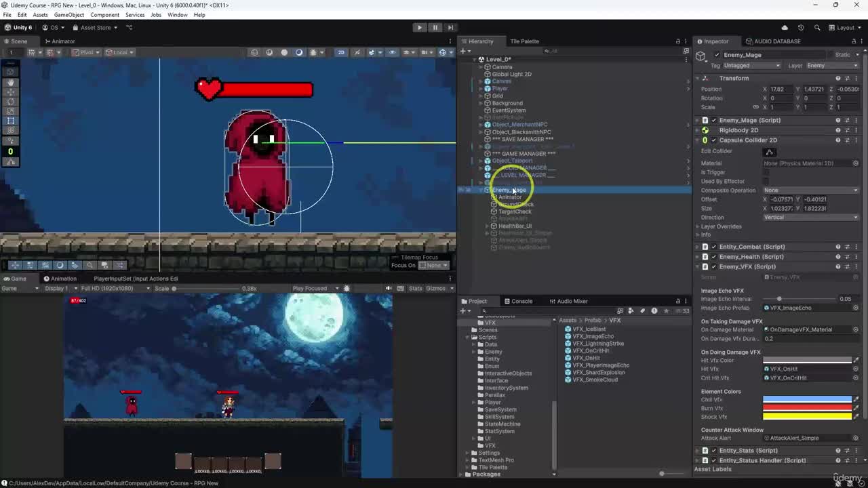Open the File menu
Viewport: 868px width, 488px height.
[7, 14]
